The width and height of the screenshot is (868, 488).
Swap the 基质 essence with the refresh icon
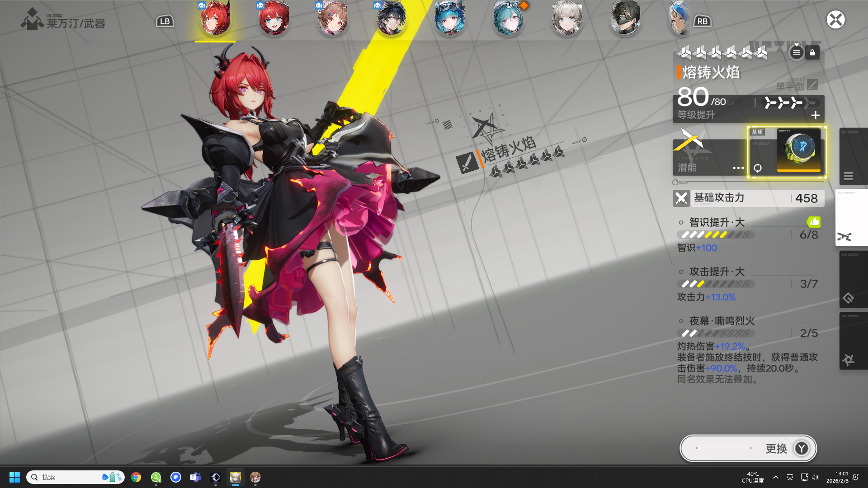[758, 168]
